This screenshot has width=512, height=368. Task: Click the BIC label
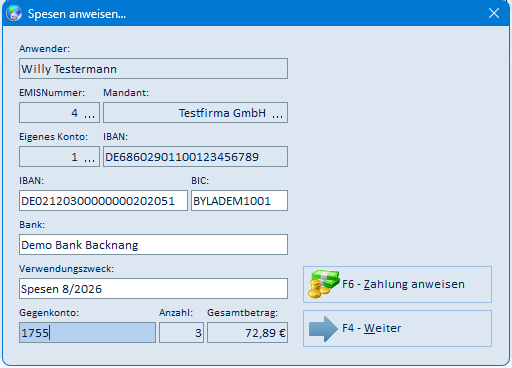(200, 181)
